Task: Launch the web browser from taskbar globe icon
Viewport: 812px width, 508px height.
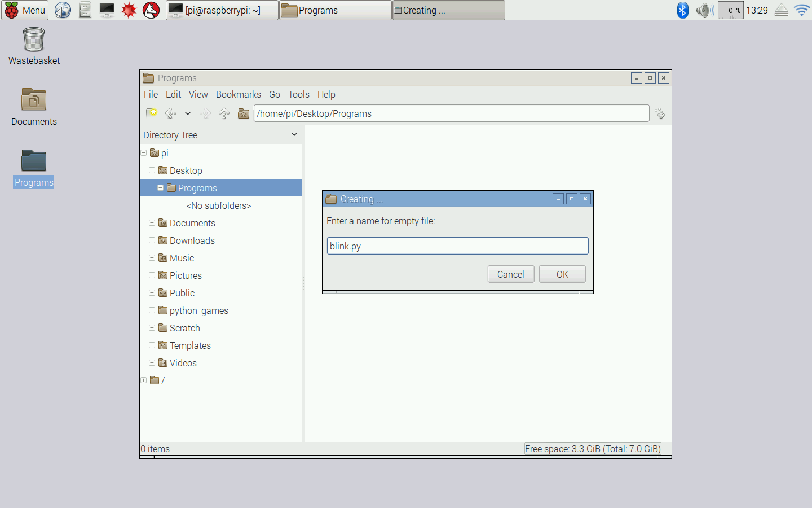Action: [63, 10]
